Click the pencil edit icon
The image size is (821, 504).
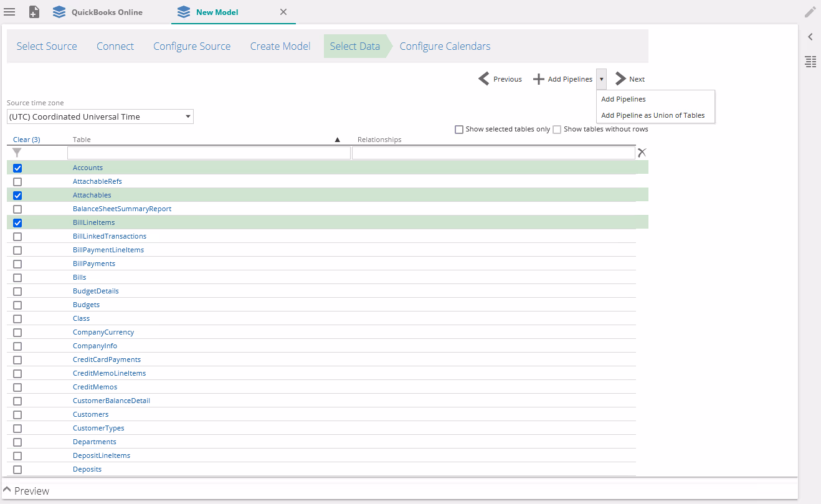[810, 12]
